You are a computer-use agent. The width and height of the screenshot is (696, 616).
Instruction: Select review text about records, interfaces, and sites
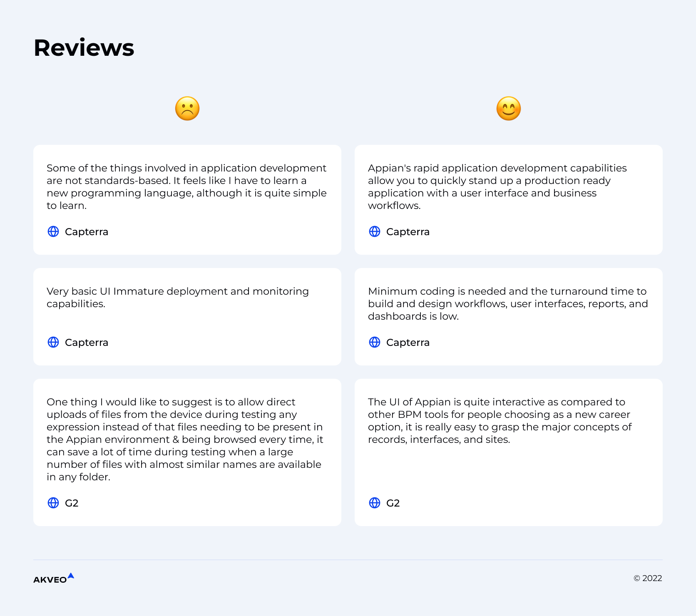coord(500,421)
